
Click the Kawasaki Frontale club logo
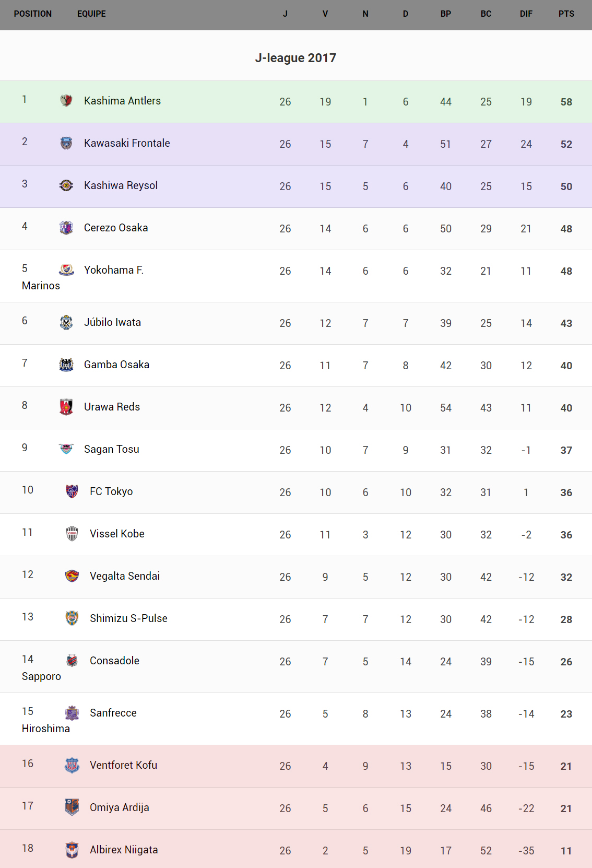[66, 143]
